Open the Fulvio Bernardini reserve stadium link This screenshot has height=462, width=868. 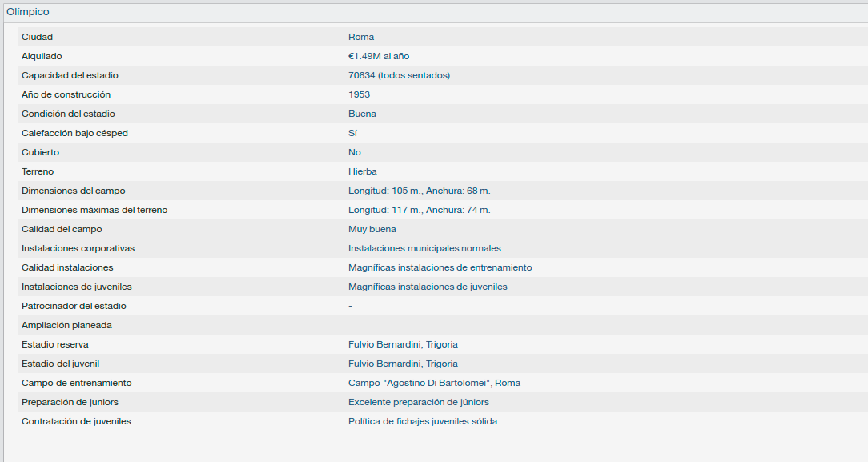(x=403, y=345)
